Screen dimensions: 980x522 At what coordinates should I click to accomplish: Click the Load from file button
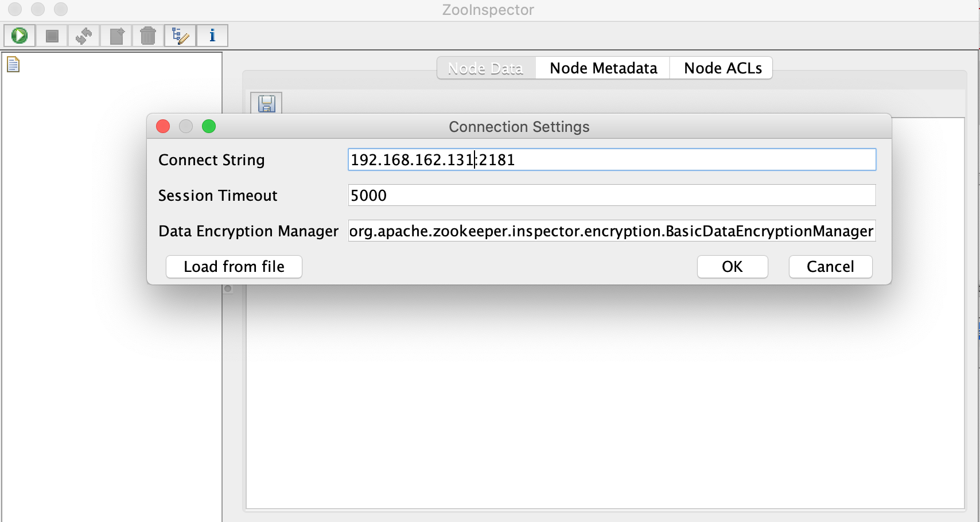click(234, 267)
